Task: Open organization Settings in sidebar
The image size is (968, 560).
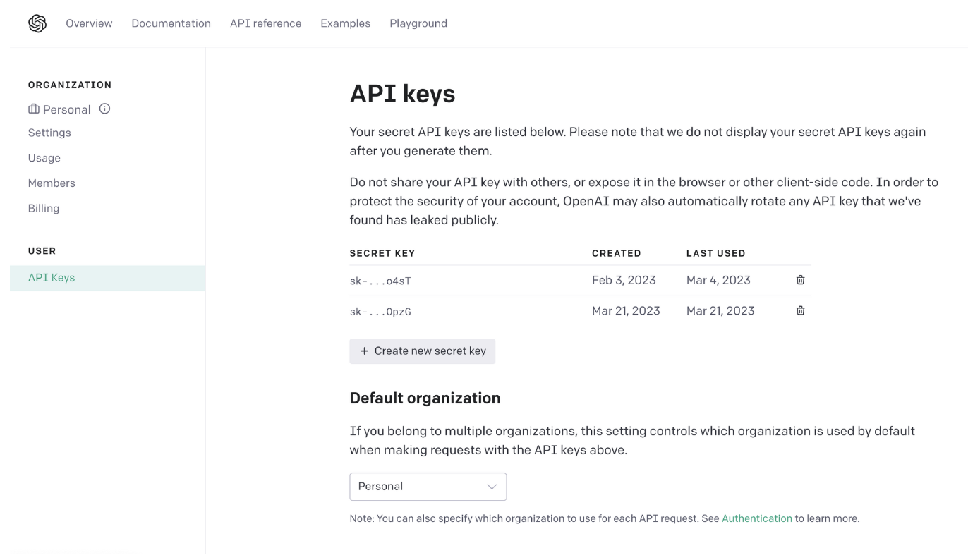Action: tap(49, 133)
